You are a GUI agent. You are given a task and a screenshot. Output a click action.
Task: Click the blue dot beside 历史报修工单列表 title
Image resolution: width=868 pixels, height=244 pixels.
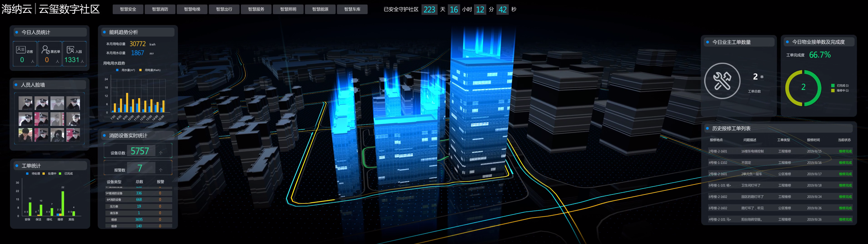(x=707, y=128)
